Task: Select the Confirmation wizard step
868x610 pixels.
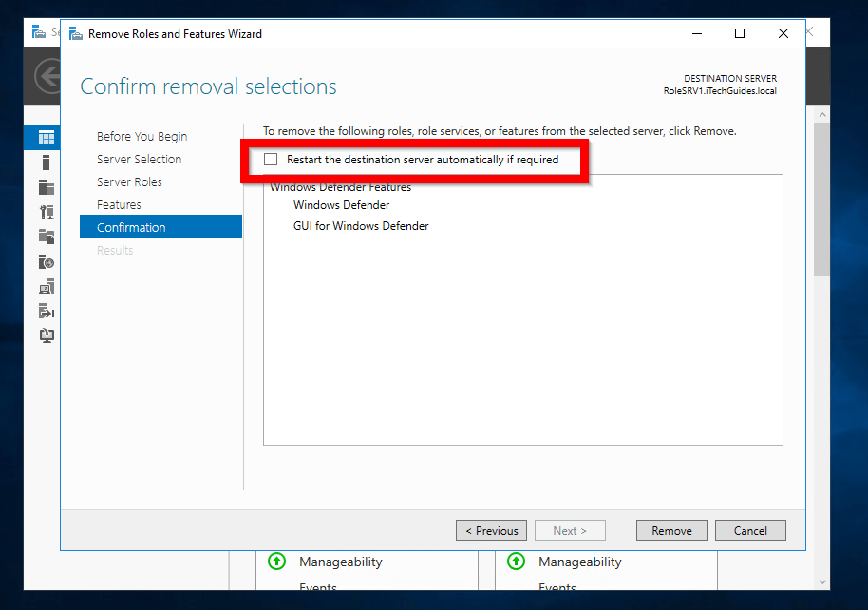Action: [x=131, y=227]
